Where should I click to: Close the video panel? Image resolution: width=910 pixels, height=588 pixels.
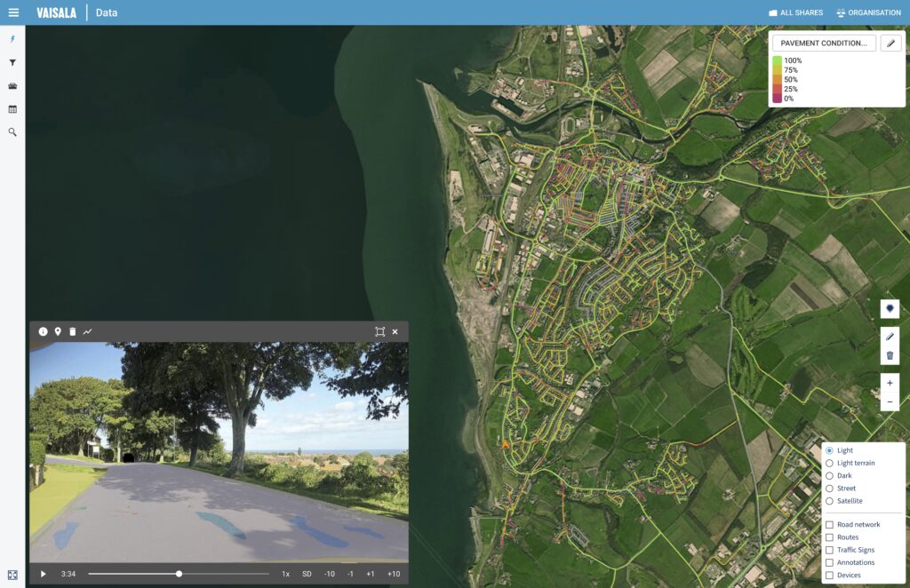395,331
